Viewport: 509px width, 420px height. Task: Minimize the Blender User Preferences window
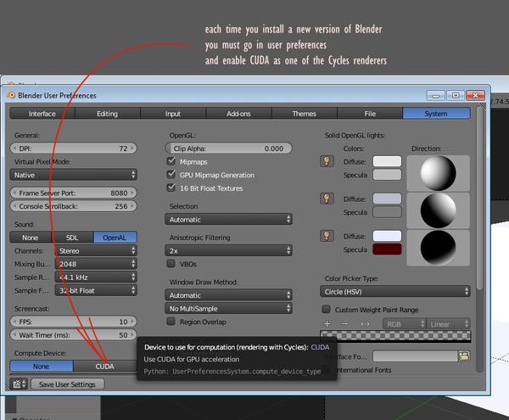[x=436, y=95]
